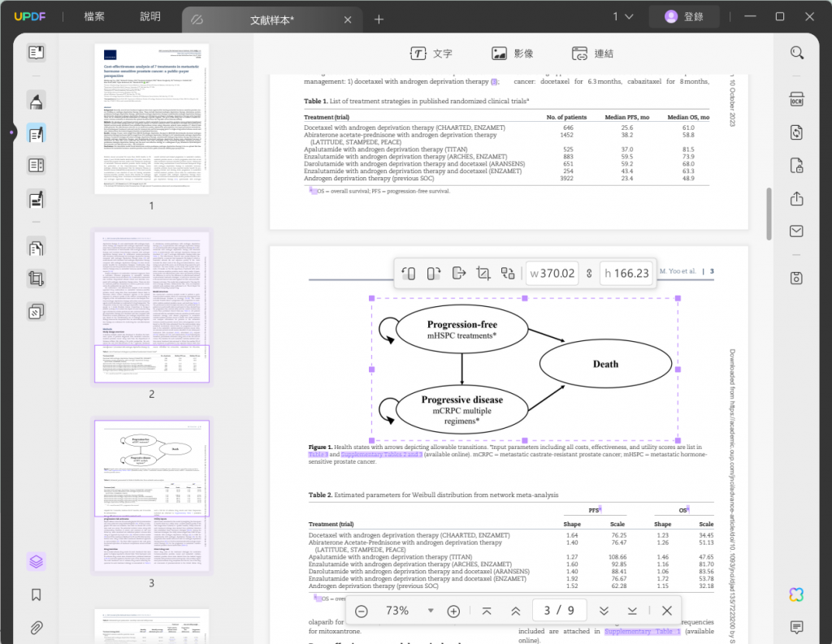Image resolution: width=832 pixels, height=644 pixels.
Task: Send file by email icon
Action: tap(796, 231)
